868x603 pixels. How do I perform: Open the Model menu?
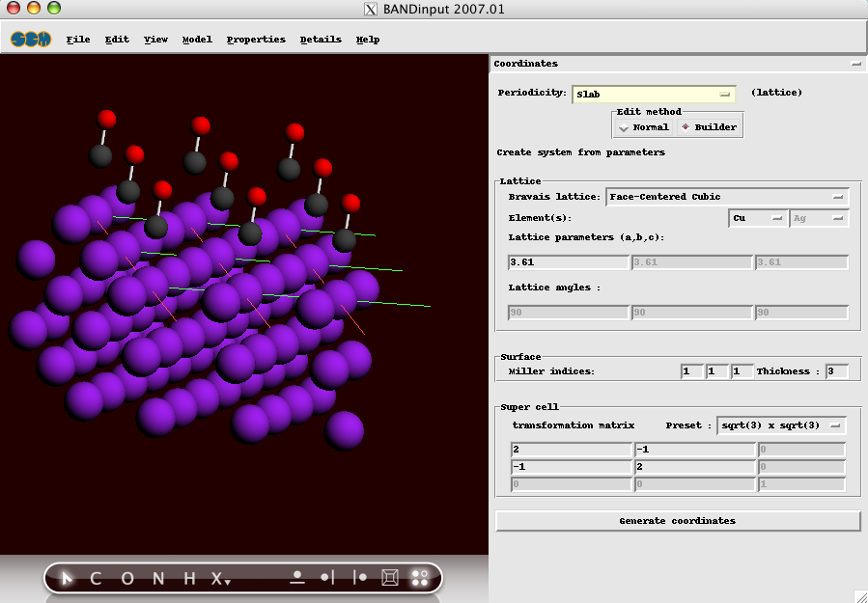pos(197,40)
